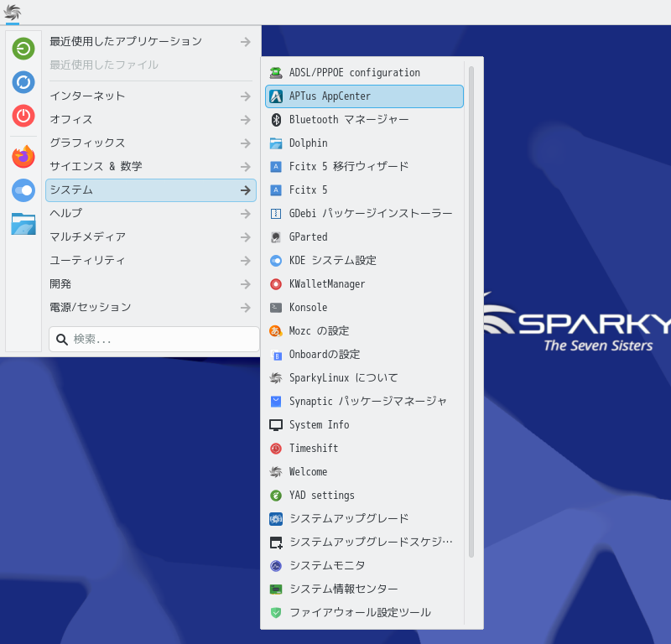Expand the ユーティリティ category arrow

tap(245, 261)
